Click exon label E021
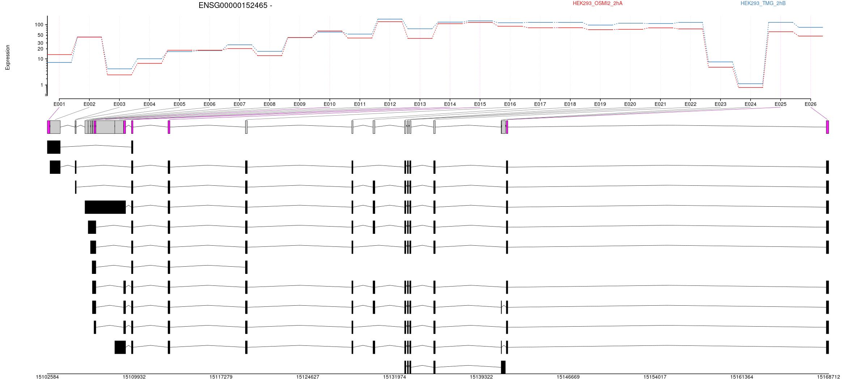 click(660, 104)
